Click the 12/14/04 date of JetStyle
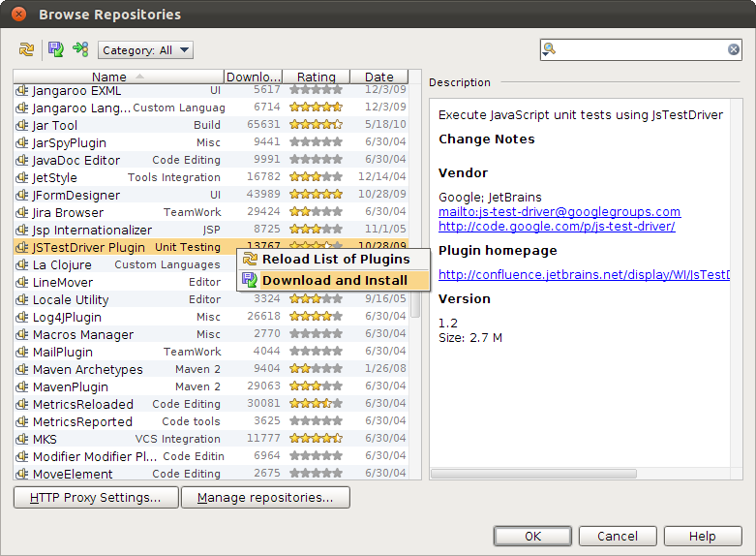Viewport: 756px width, 556px height. (x=381, y=176)
